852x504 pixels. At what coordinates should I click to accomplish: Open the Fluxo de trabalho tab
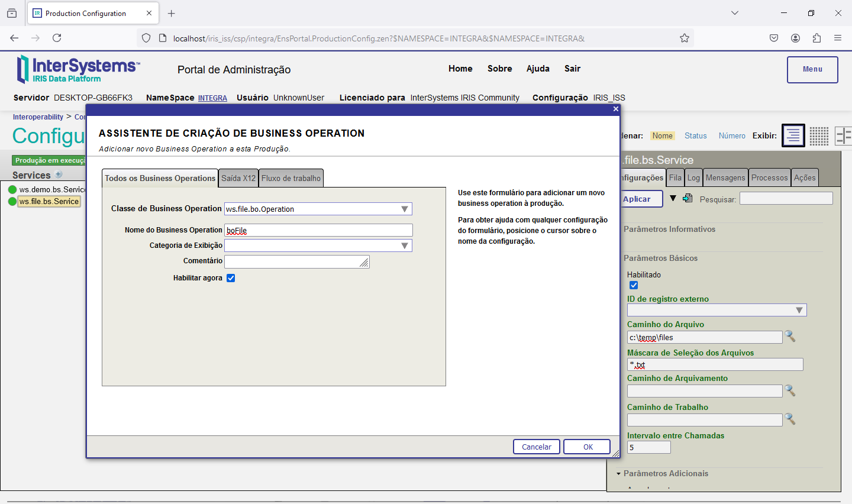click(x=291, y=178)
